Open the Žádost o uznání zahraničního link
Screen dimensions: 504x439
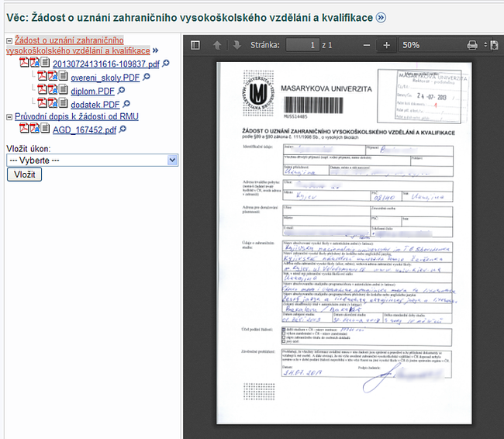click(x=78, y=45)
